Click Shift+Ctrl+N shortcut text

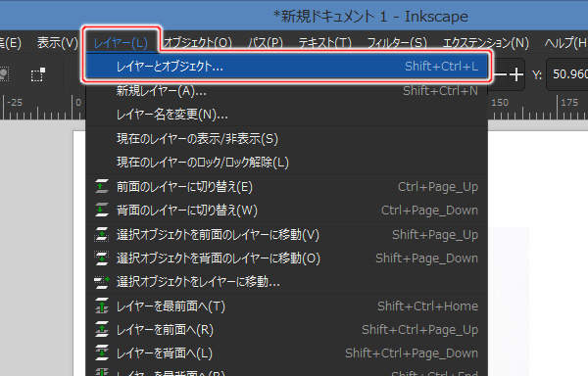(x=441, y=91)
